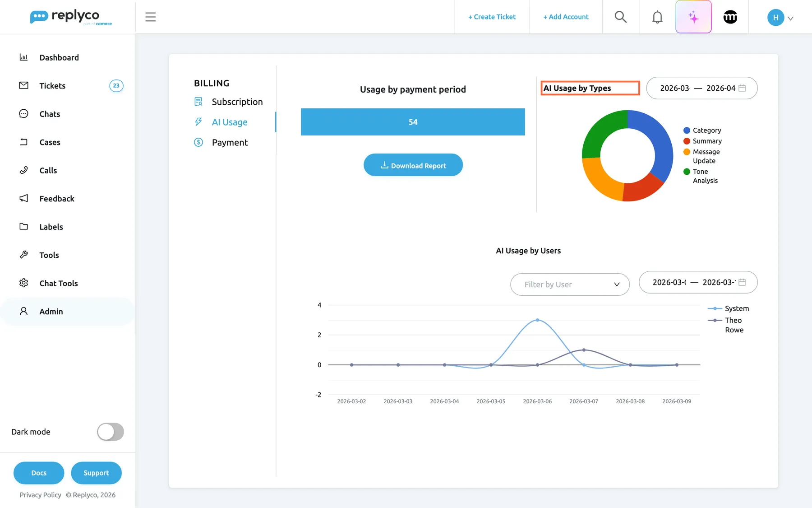Select the AI Usage billing tab
This screenshot has height=508, width=812.
coord(221,122)
